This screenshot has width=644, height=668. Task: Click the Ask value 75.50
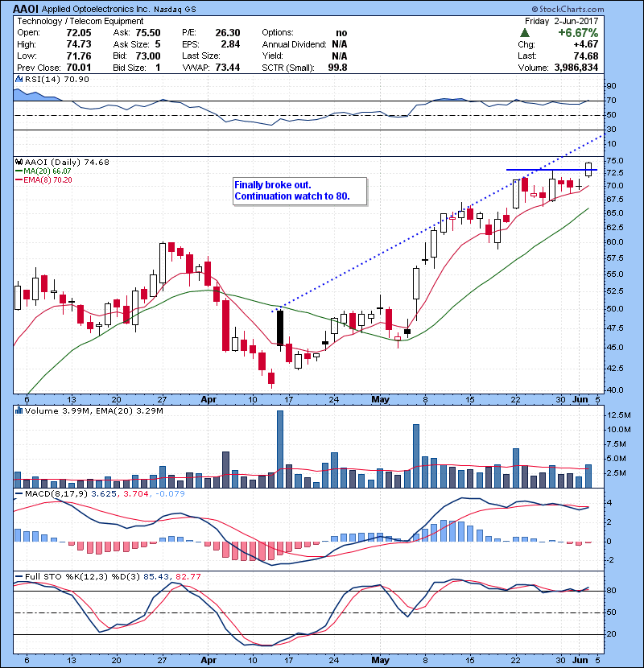coord(148,33)
